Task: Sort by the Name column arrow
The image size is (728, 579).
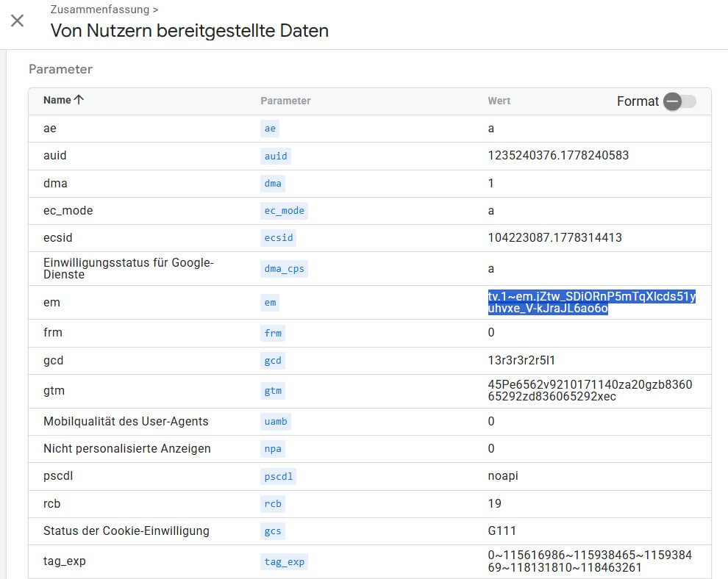Action: coord(79,100)
